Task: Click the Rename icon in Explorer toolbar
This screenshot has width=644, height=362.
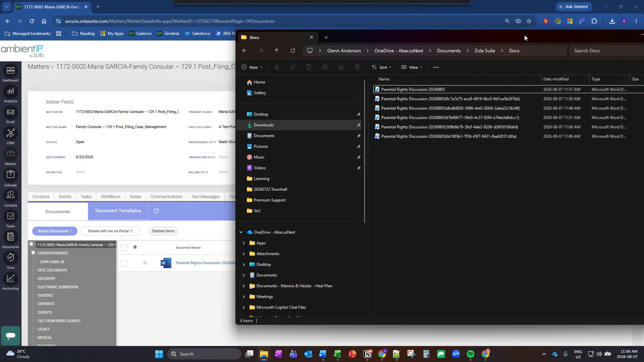Action: 325,67
